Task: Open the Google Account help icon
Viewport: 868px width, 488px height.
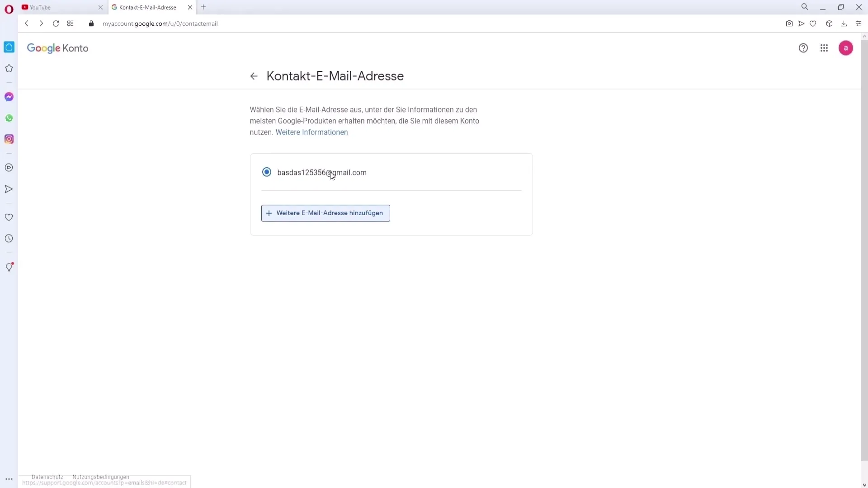Action: coord(803,47)
